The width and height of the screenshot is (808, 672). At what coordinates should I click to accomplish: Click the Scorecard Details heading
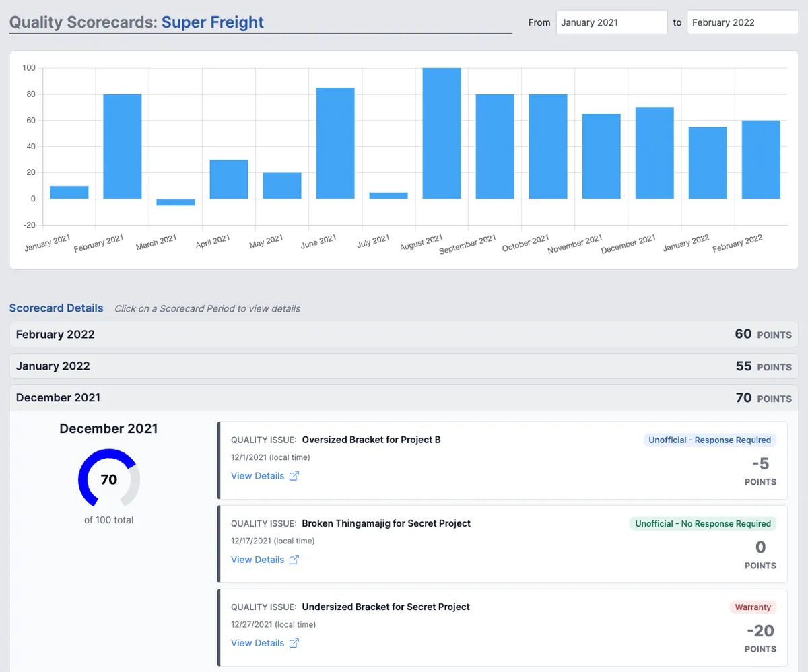pos(57,308)
